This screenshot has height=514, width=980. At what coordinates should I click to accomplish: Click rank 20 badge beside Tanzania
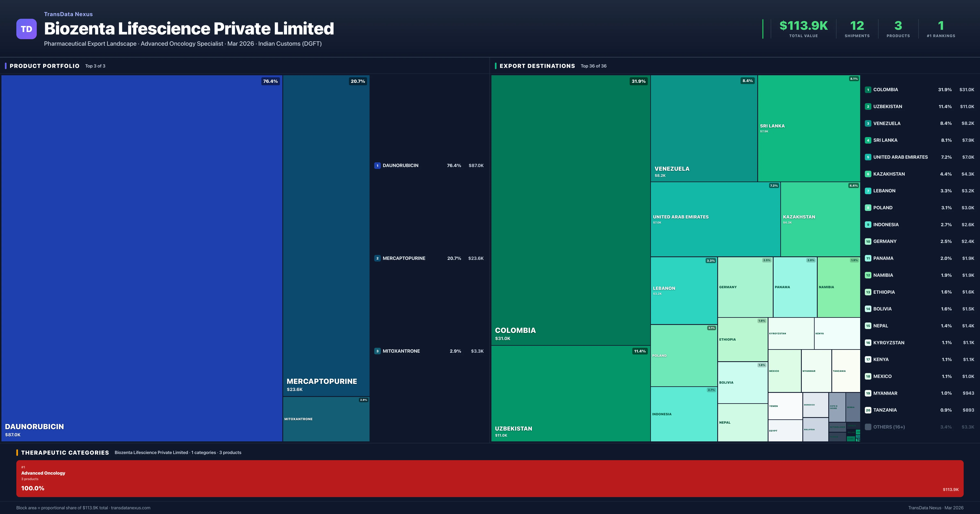tap(868, 410)
